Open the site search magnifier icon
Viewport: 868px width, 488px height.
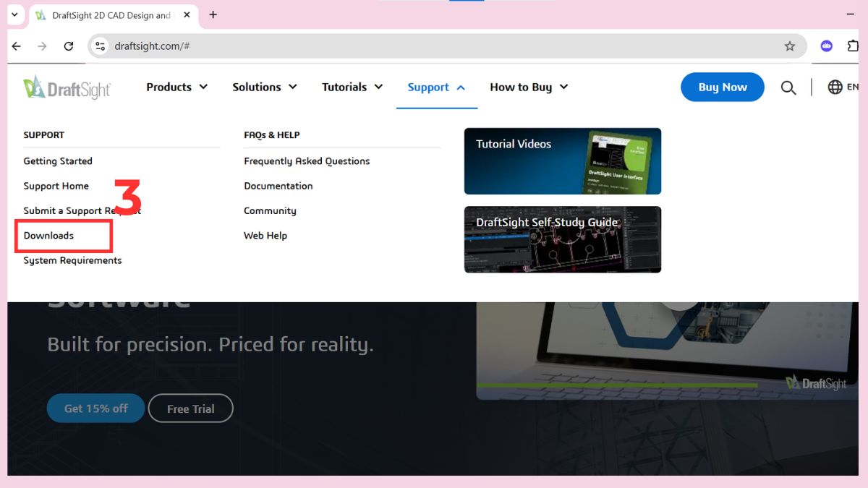(788, 87)
